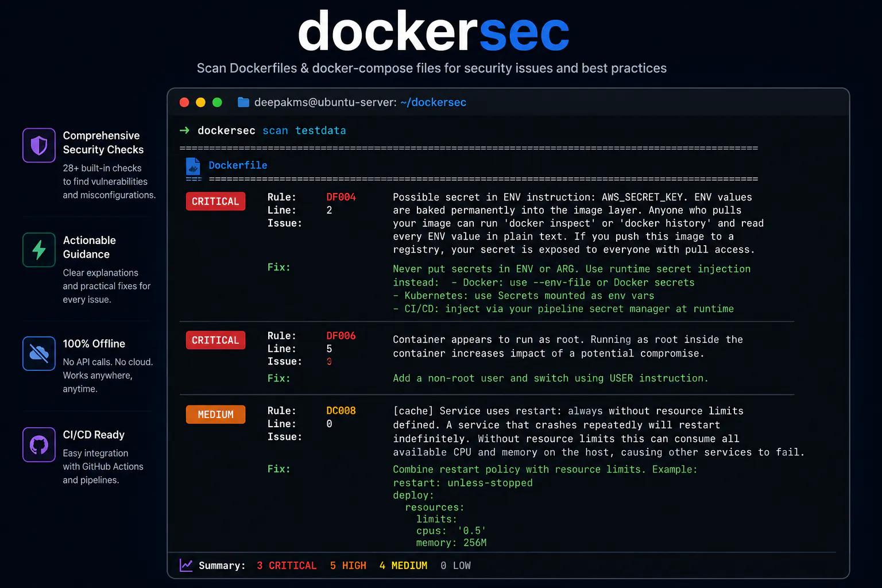Click the 'CI/CD Ready' heading
The width and height of the screenshot is (882, 588).
click(x=94, y=435)
